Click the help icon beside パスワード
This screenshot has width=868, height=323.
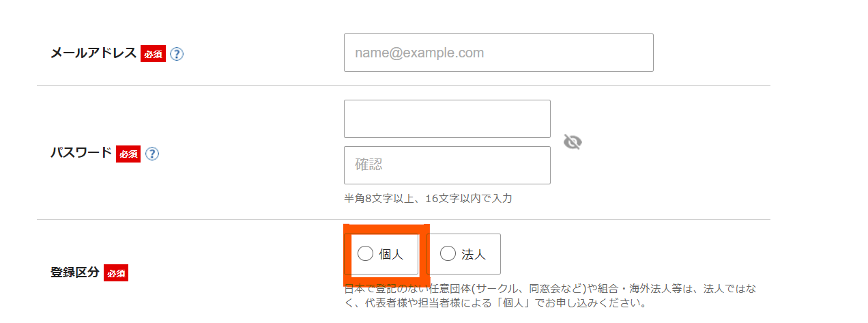152,154
